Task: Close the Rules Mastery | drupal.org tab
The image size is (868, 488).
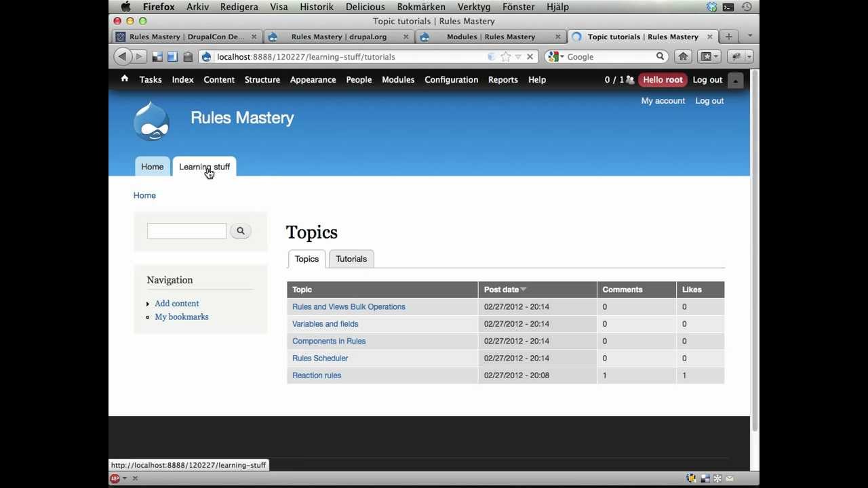Action: pos(406,37)
